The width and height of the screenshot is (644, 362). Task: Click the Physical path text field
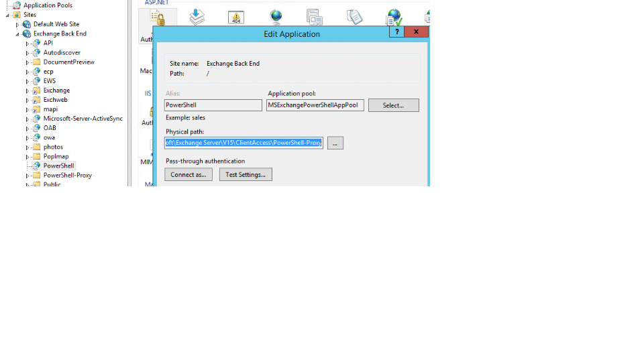tap(244, 143)
